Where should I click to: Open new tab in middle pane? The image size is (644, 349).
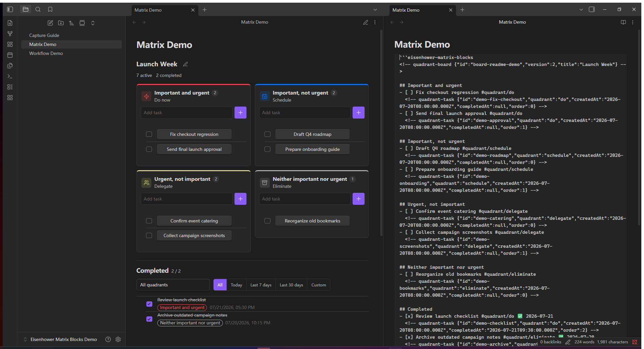pyautogui.click(x=205, y=10)
